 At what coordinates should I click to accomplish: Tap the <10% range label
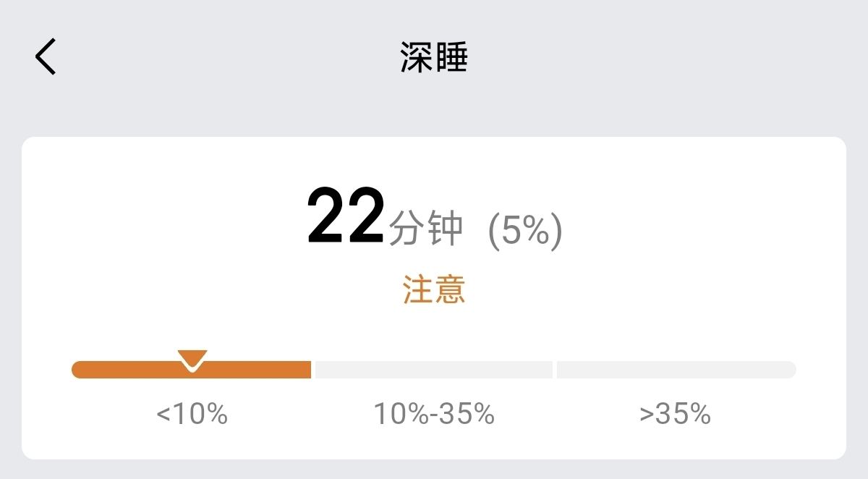click(x=192, y=414)
